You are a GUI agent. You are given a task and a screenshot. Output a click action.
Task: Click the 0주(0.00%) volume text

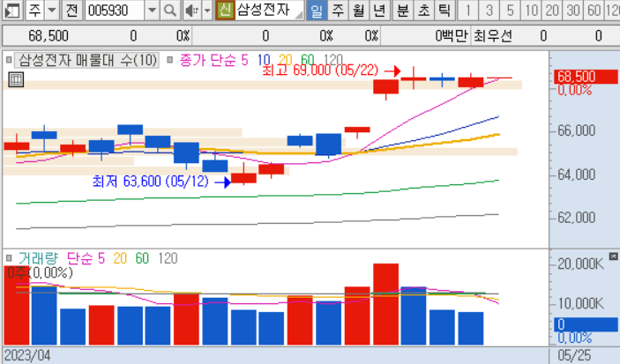[41, 272]
